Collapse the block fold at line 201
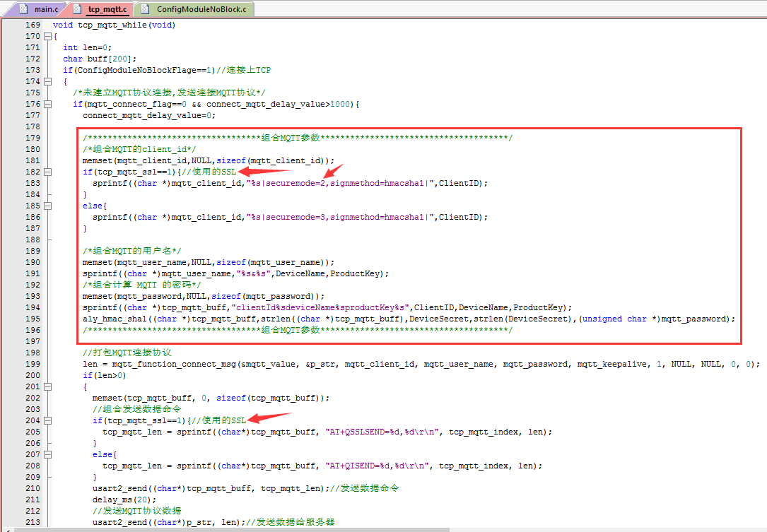The height and width of the screenshot is (532, 767). [x=47, y=386]
